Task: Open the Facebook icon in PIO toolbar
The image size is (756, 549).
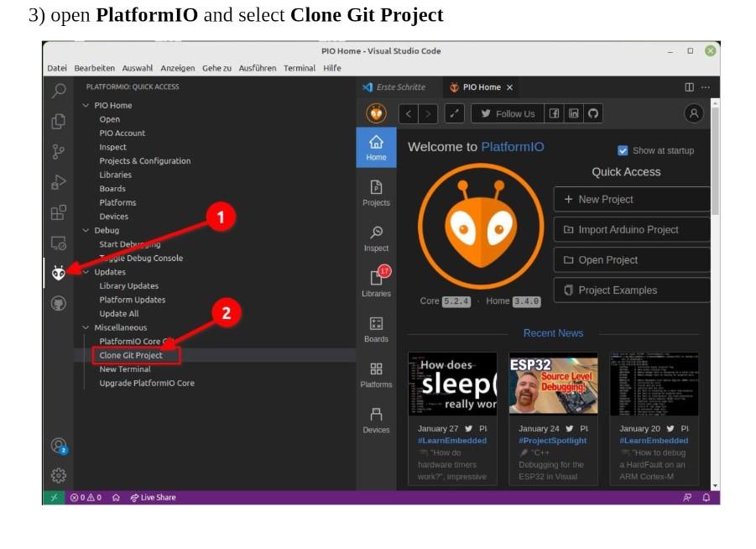Action: (554, 114)
